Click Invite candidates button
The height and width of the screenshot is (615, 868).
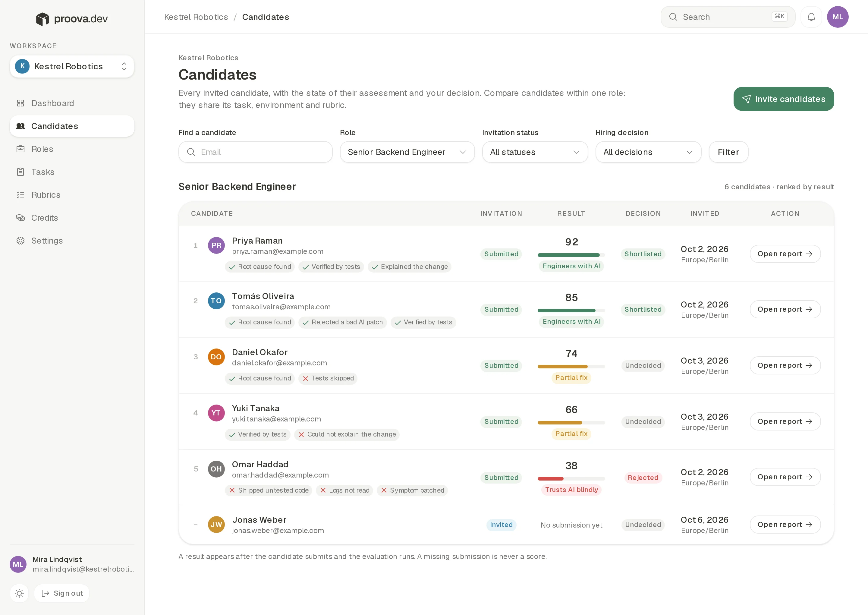point(783,99)
